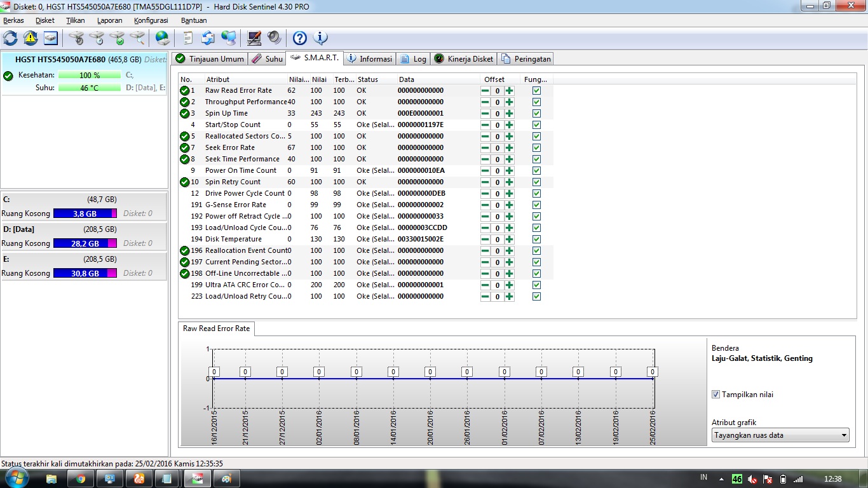Click the disk icon with speaker toolbar button
Screen dimensions: 868x488
[76, 38]
